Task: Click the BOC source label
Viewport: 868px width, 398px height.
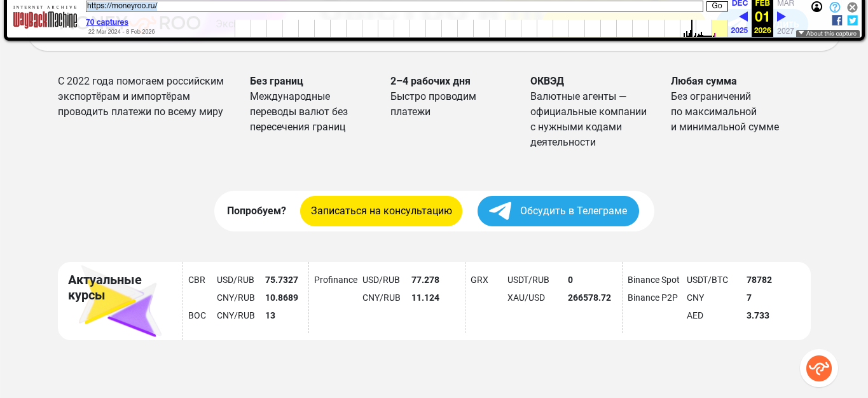Action: (x=197, y=315)
